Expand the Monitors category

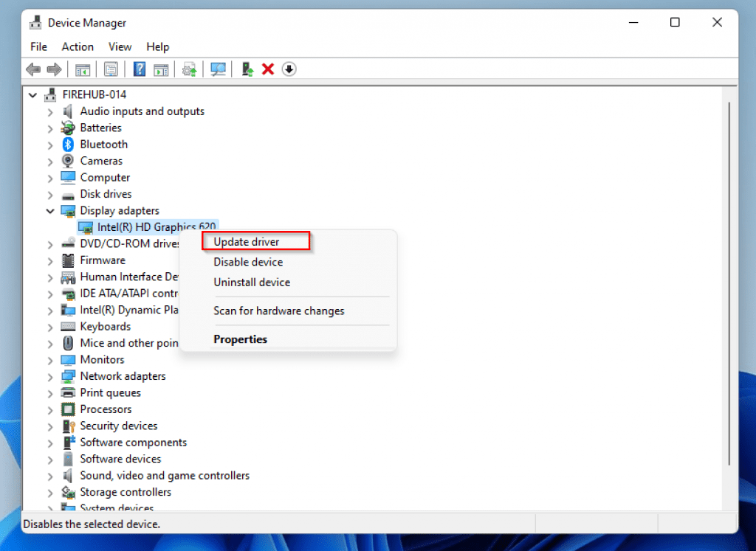coord(50,360)
